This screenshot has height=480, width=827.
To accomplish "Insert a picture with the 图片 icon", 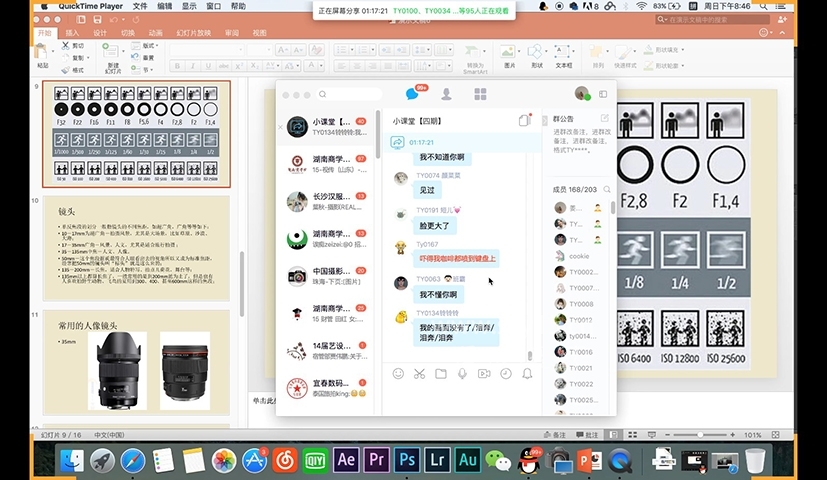I will pyautogui.click(x=507, y=52).
